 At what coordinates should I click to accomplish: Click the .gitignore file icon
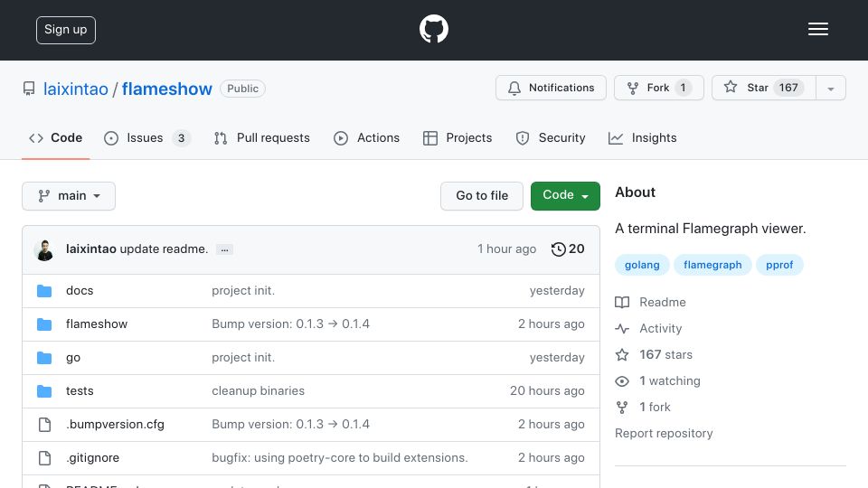[x=44, y=457]
